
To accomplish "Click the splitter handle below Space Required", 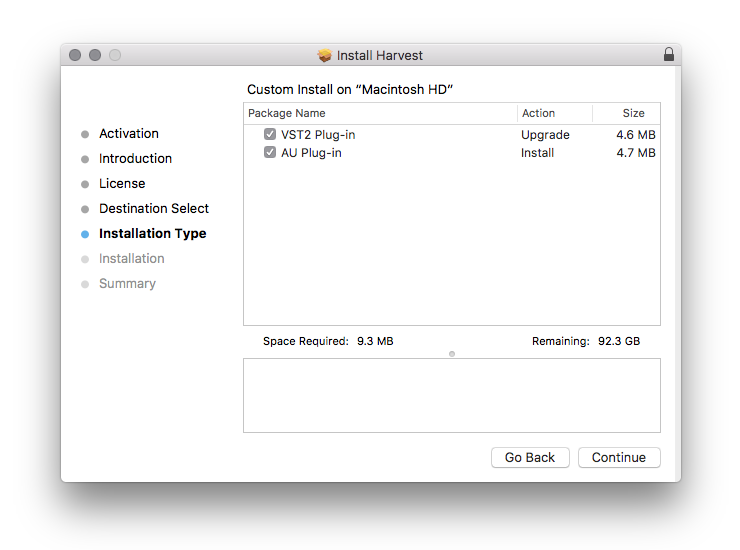I will 452,353.
